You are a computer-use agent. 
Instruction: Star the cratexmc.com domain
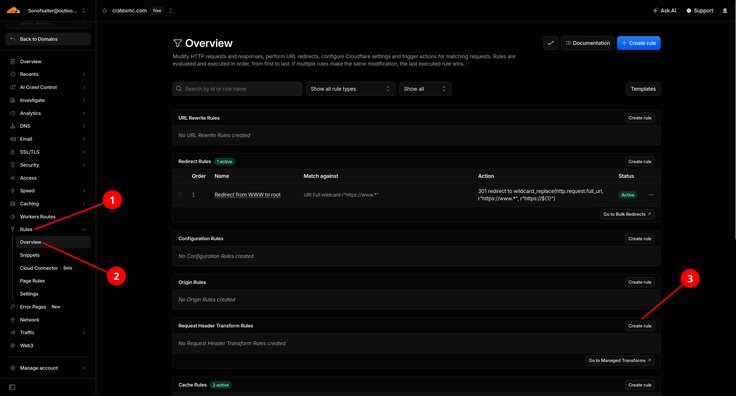click(x=105, y=10)
